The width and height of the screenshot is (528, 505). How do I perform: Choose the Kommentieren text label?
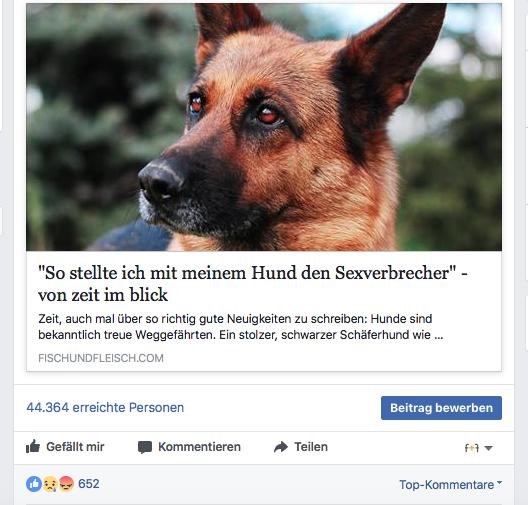point(199,447)
